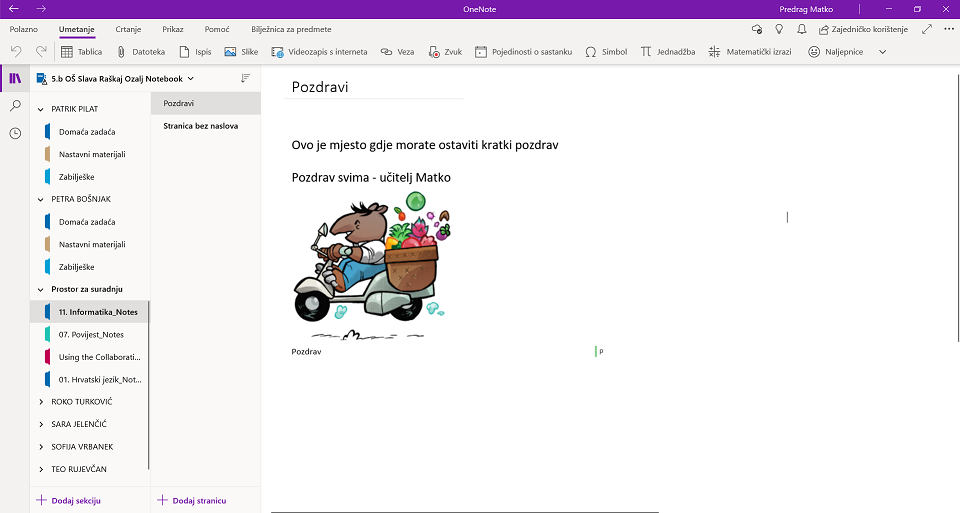Switch to the Prikaz tab

[173, 29]
